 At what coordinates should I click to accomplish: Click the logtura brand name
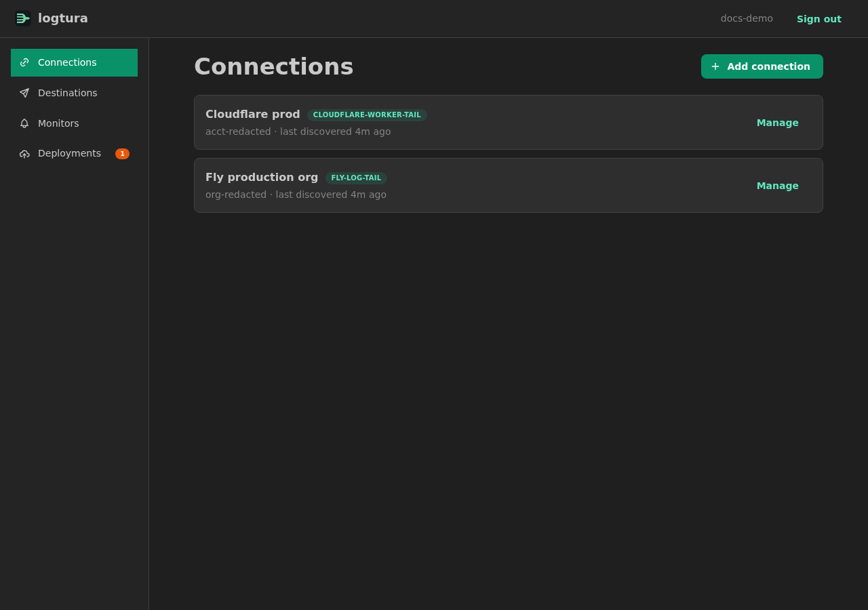click(63, 18)
